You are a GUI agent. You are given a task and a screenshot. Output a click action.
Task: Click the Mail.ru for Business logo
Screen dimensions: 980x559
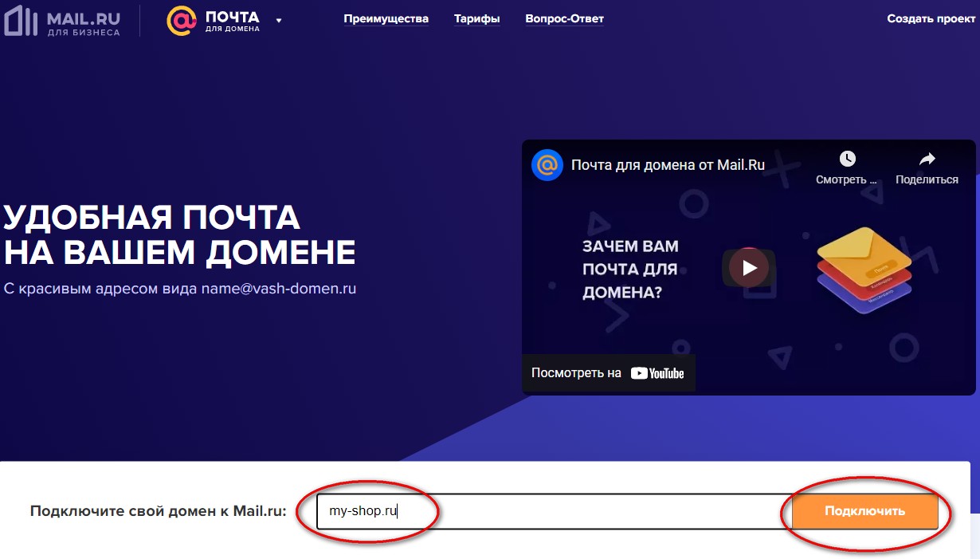click(x=62, y=21)
